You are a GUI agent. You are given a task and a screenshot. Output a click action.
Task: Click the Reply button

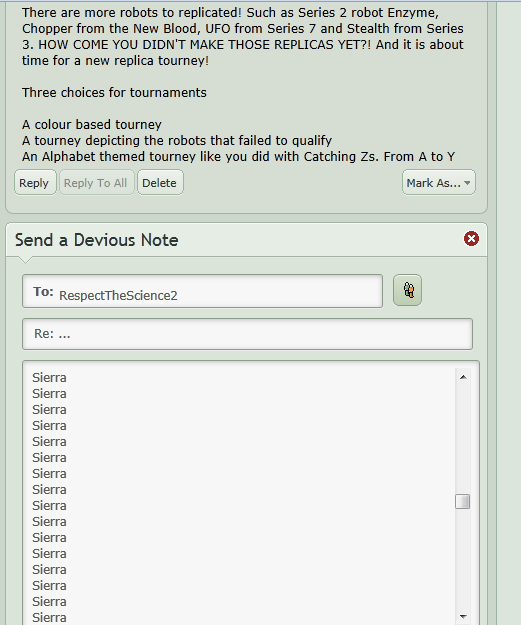click(35, 183)
